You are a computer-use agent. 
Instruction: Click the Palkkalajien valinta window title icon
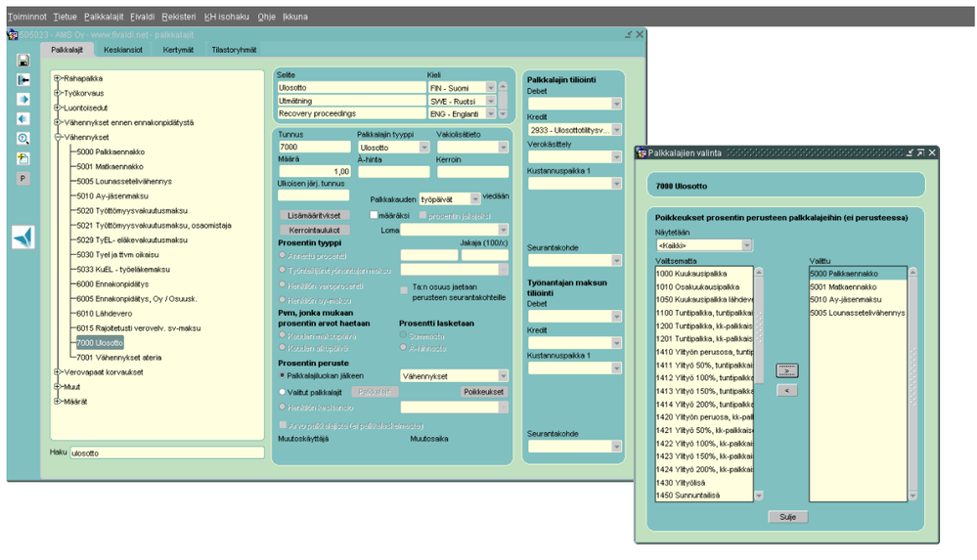click(x=642, y=152)
